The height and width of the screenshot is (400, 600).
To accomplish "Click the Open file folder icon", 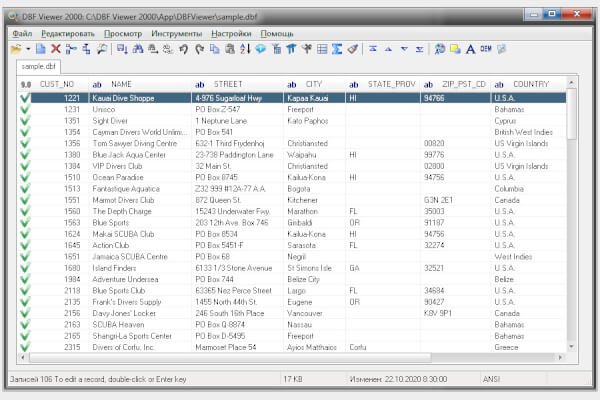I will (x=16, y=49).
